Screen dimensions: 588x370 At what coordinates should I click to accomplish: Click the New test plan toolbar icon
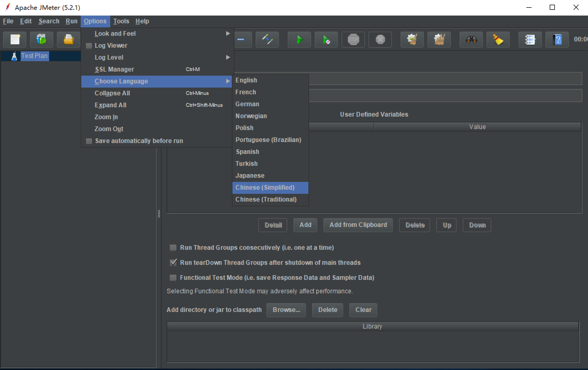pos(15,40)
